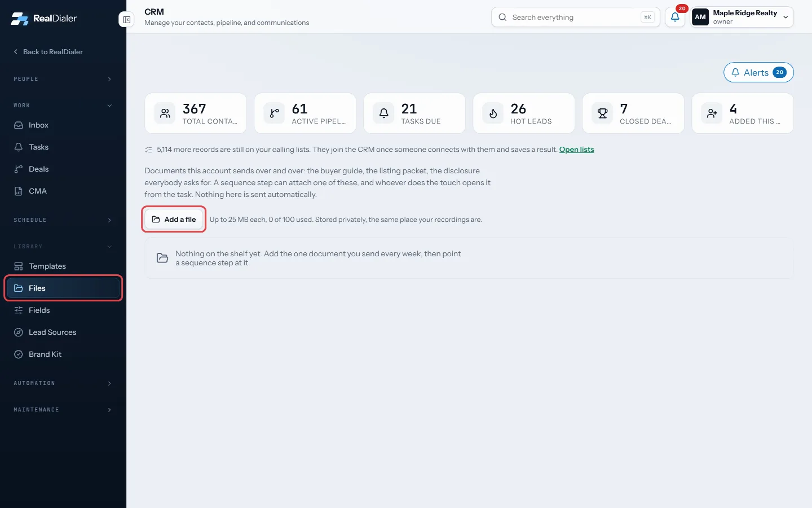Select Files in the Library section

63,288
